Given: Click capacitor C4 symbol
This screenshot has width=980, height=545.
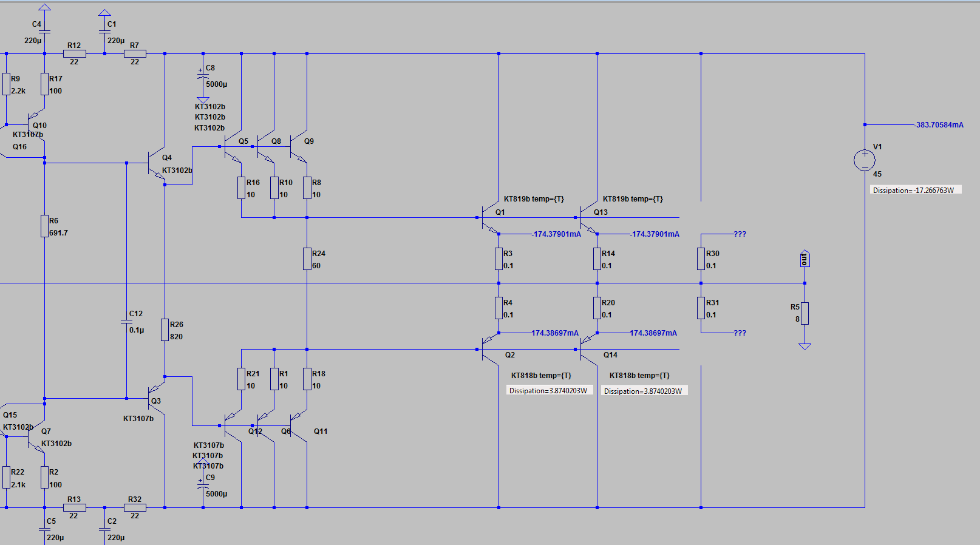Looking at the screenshot, I should pos(44,32).
